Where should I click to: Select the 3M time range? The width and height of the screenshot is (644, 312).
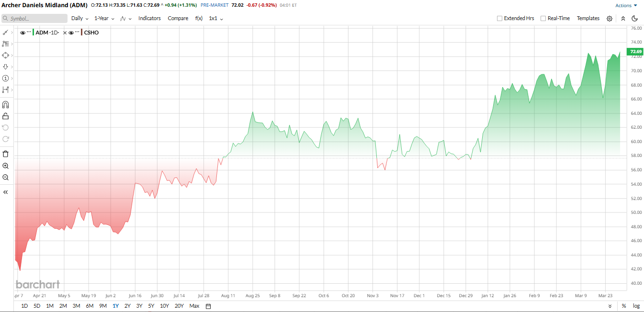(76, 306)
